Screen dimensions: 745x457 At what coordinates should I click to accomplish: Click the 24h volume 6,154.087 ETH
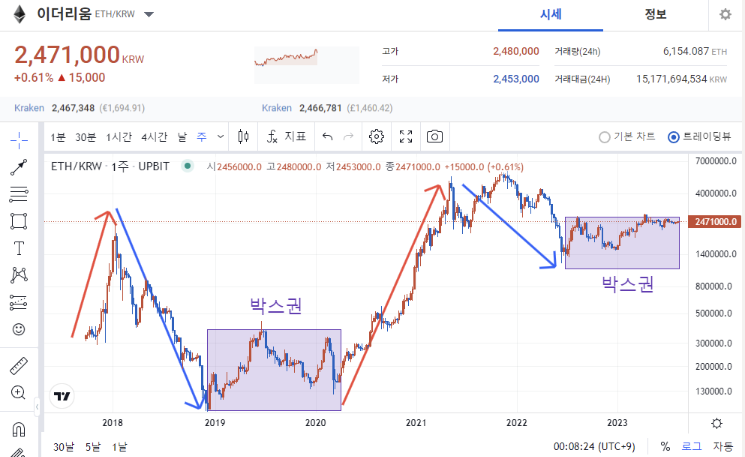click(x=695, y=51)
